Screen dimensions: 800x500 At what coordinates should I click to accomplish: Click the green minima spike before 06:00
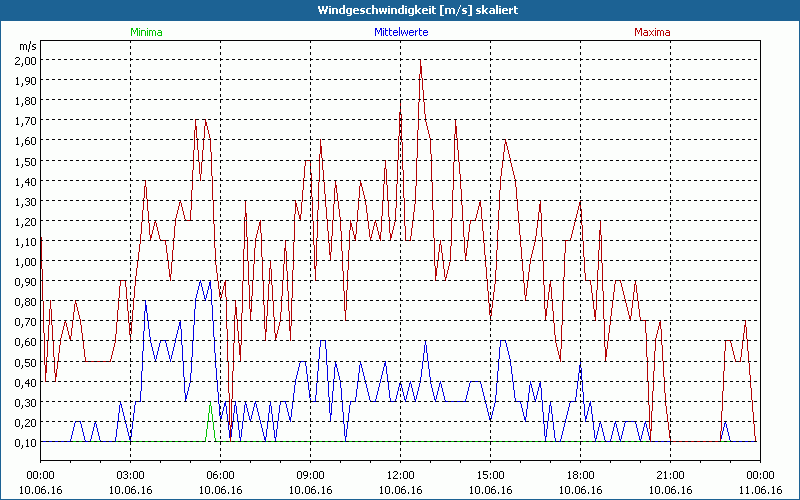pyautogui.click(x=210, y=420)
